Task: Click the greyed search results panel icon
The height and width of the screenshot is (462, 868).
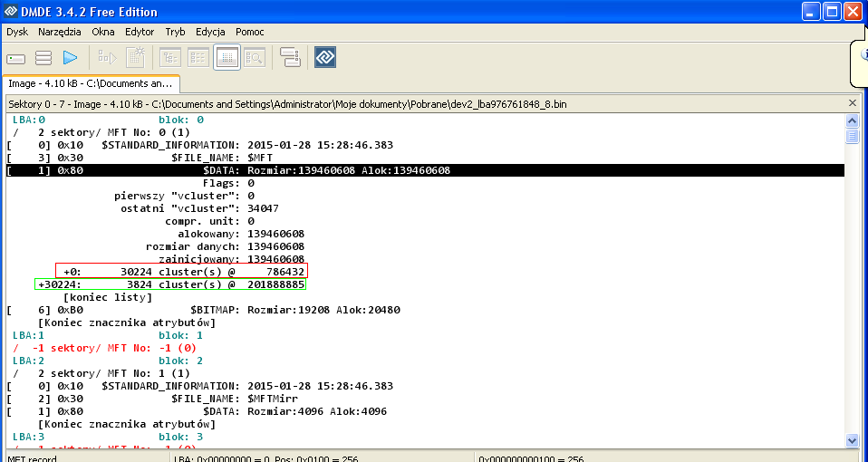Action: pyautogui.click(x=255, y=58)
